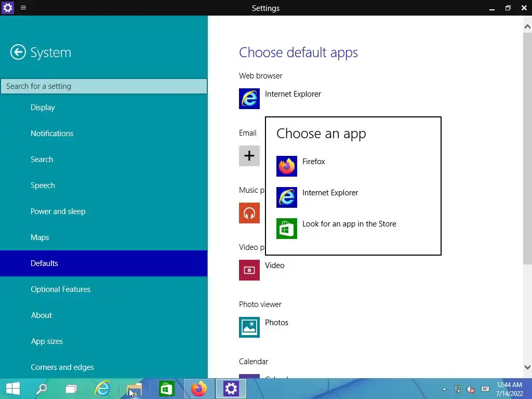
Task: Open Notifications settings
Action: pos(104,134)
